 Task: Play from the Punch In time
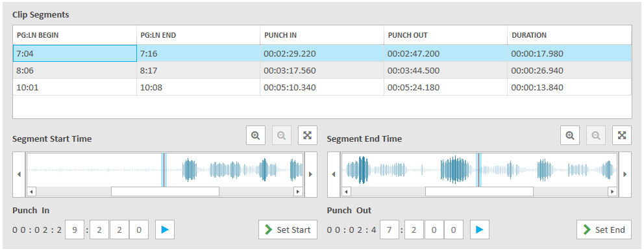click(165, 230)
